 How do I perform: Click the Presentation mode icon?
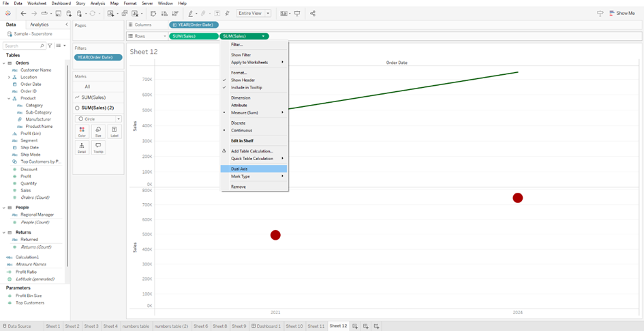click(297, 13)
